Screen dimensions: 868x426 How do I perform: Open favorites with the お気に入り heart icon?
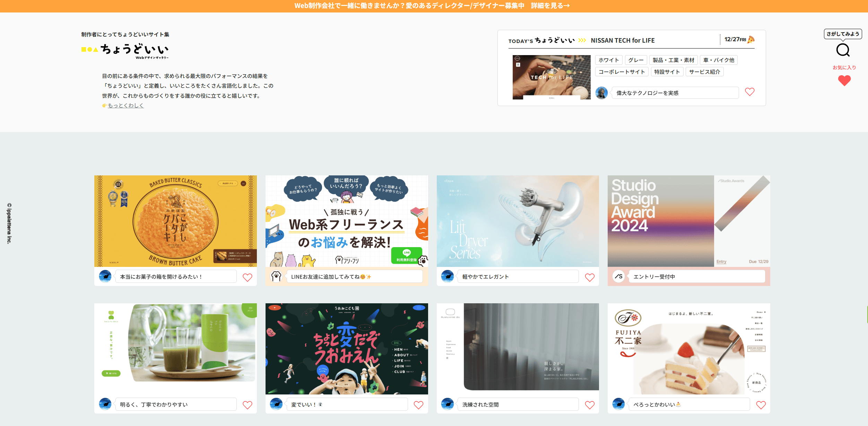(x=844, y=81)
